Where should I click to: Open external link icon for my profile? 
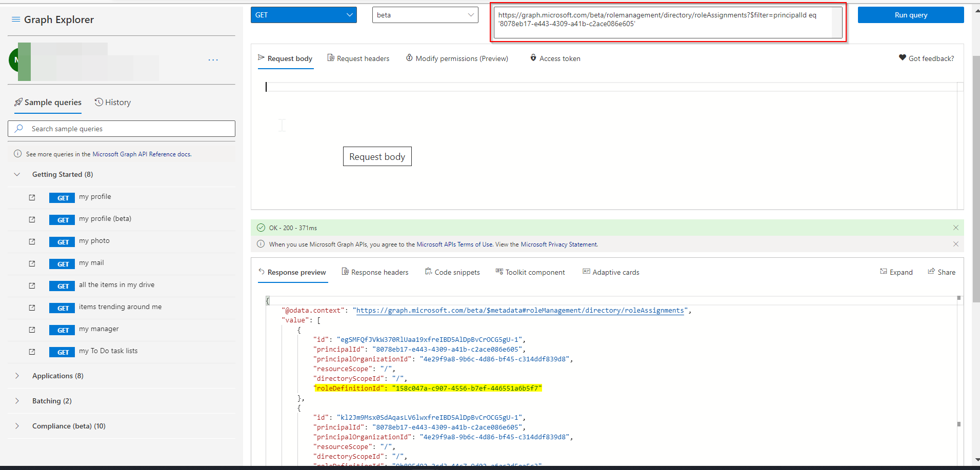32,197
